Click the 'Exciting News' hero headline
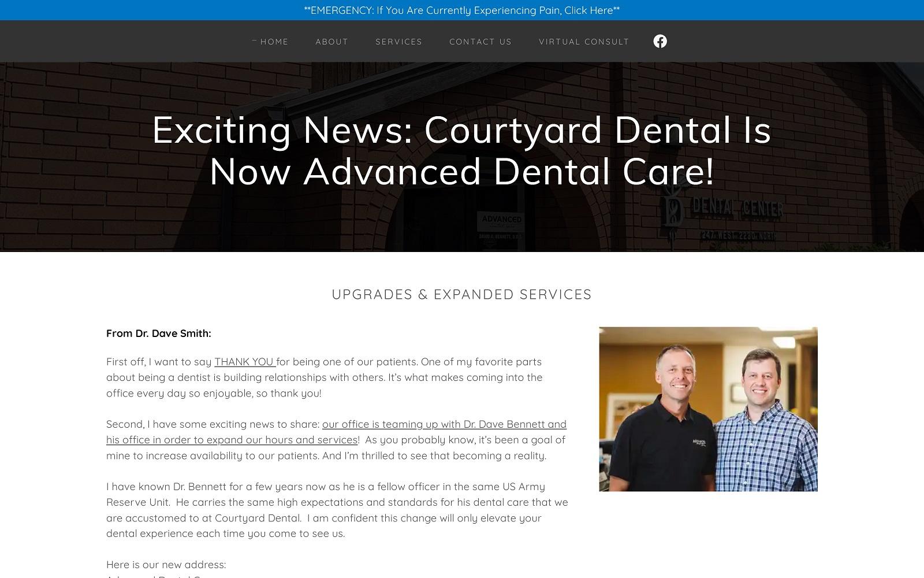 pos(462,150)
